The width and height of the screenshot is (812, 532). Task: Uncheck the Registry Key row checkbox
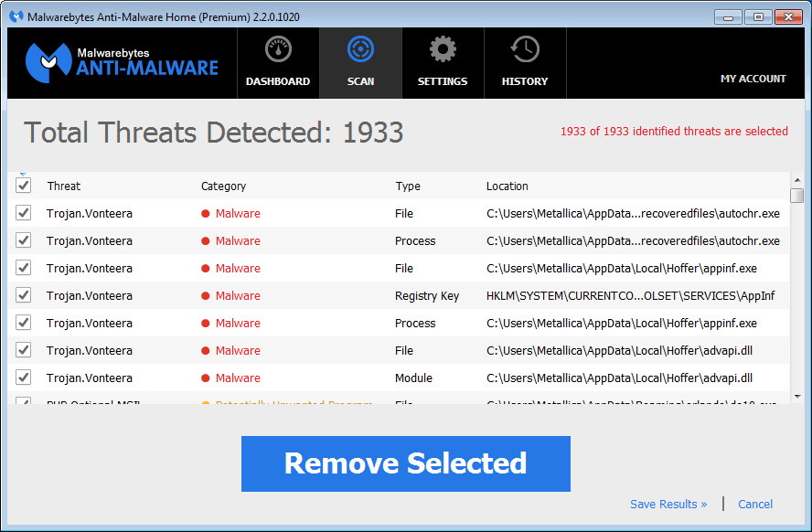tap(23, 295)
